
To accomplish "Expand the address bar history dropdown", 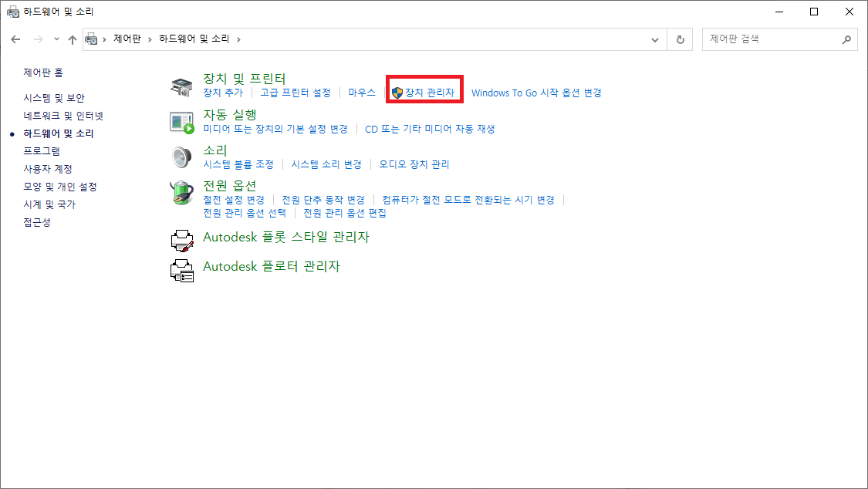I will (655, 39).
